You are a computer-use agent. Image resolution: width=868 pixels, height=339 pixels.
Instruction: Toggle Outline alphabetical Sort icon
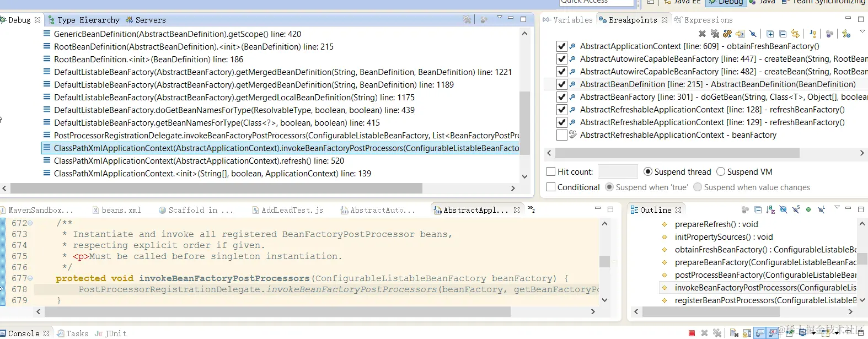[770, 210]
